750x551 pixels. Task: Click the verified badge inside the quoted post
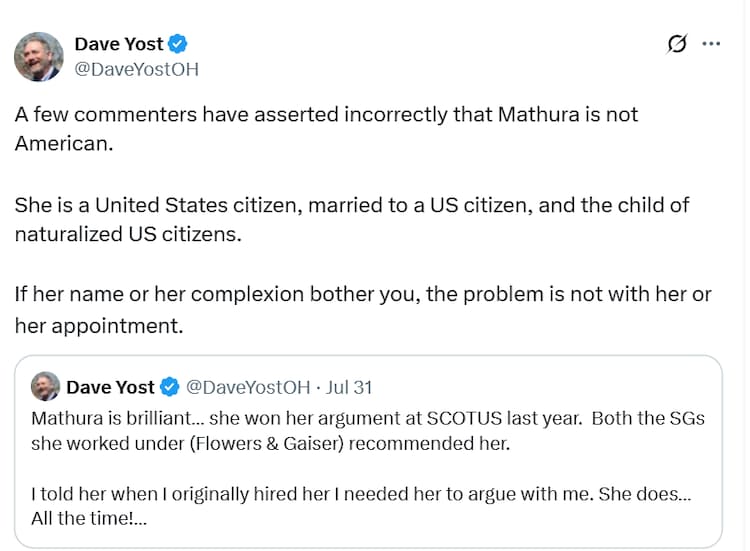171,387
